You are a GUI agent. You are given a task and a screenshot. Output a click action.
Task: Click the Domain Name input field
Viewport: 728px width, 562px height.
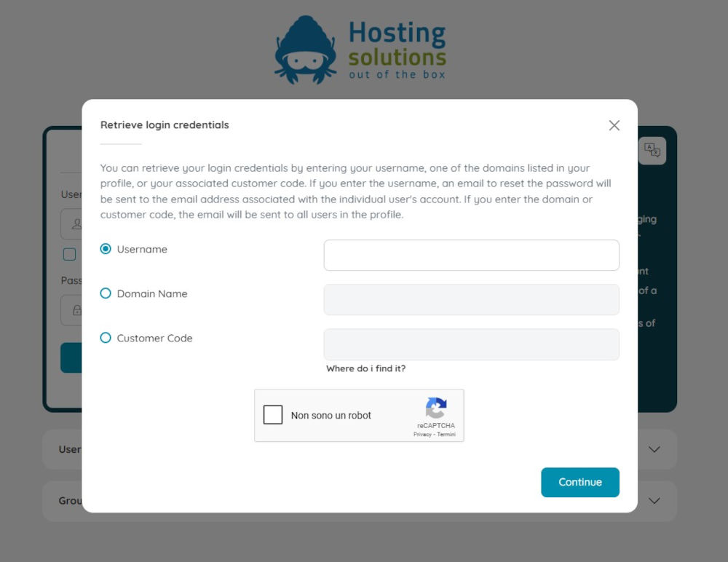pos(471,300)
